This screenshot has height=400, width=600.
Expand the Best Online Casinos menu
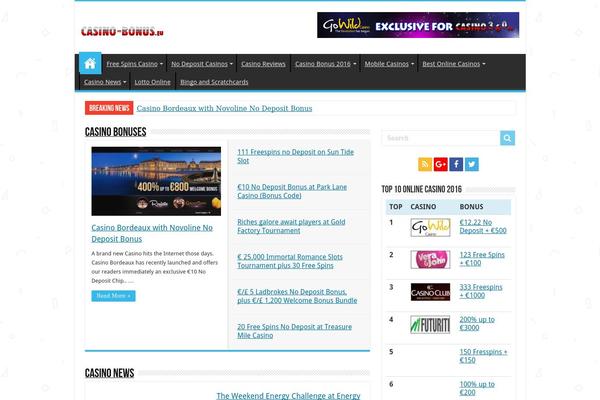[x=454, y=64]
